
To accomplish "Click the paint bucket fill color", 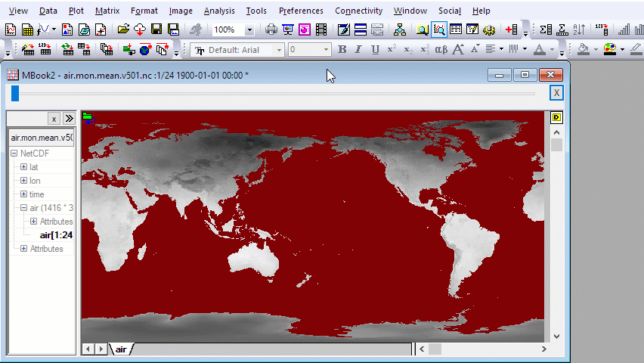I will coord(584,50).
